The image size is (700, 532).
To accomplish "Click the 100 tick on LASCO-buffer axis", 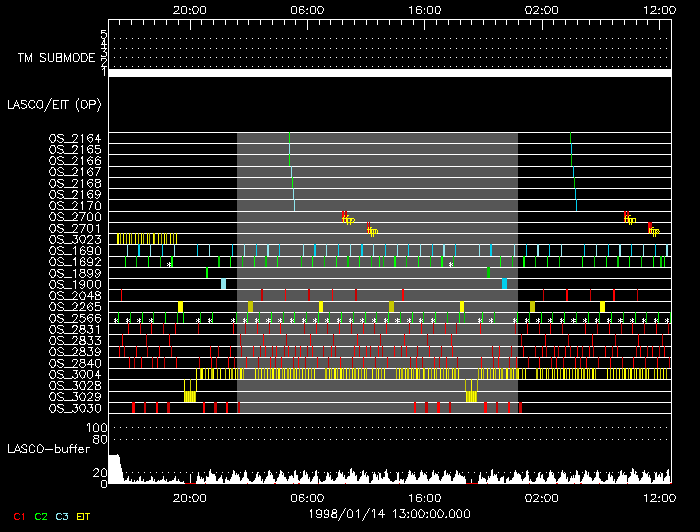I will (x=96, y=428).
